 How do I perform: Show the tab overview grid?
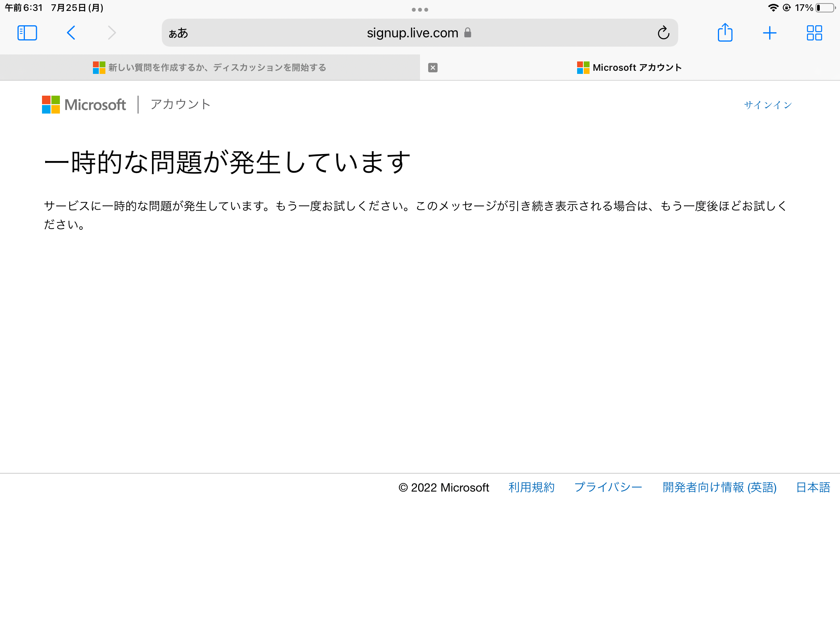point(814,33)
